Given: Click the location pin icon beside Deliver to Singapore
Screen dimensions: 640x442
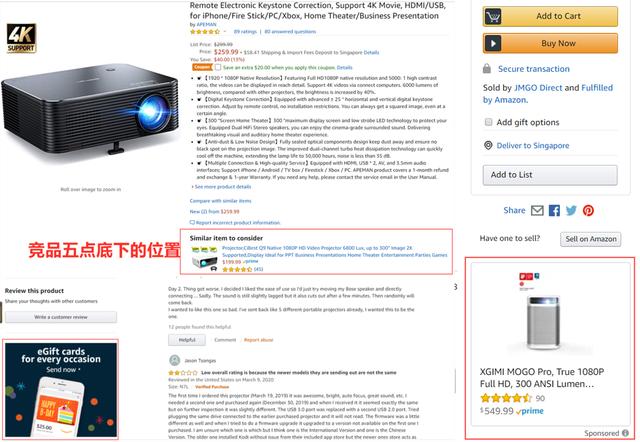Looking at the screenshot, I should (488, 145).
